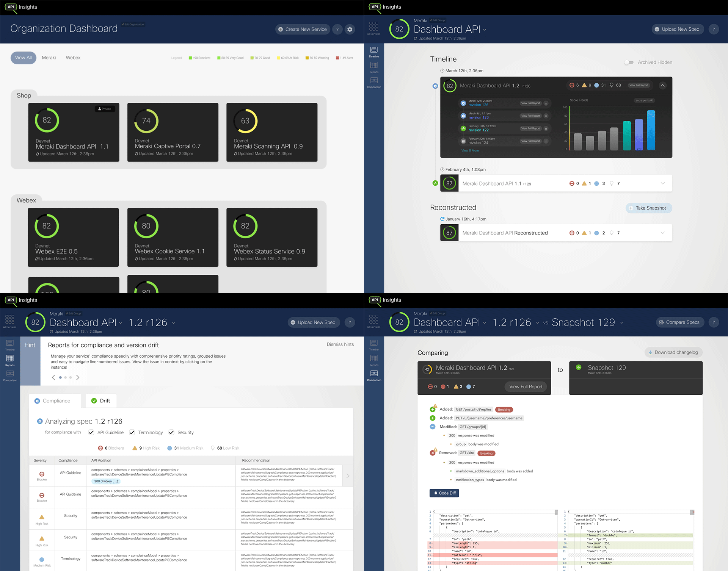This screenshot has height=571, width=728.
Task: Switch to Compliance tab
Action: pos(55,401)
